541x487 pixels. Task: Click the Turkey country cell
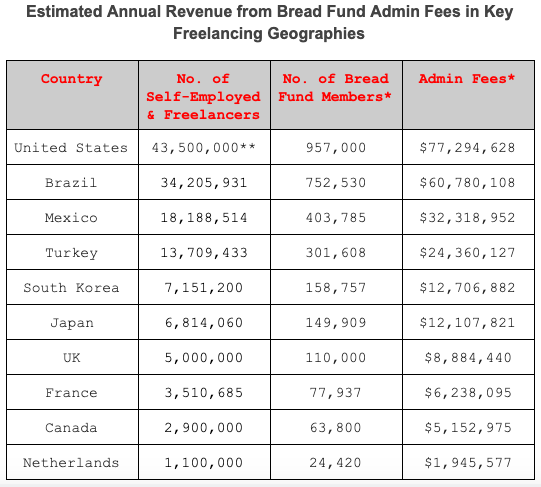pos(72,252)
